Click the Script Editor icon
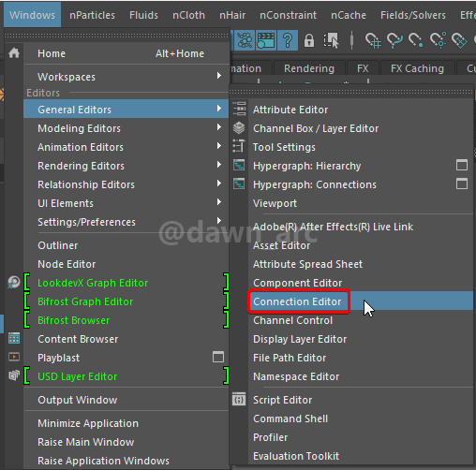 [x=239, y=399]
